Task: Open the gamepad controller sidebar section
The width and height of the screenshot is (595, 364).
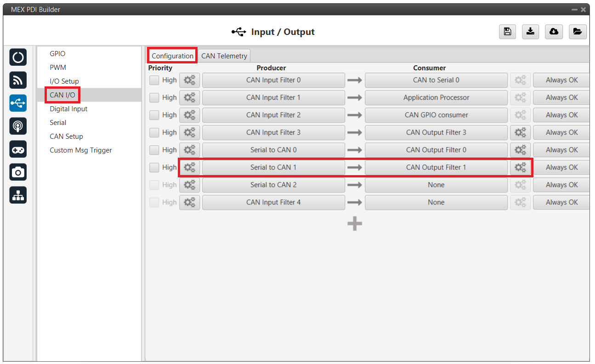Action: click(18, 149)
